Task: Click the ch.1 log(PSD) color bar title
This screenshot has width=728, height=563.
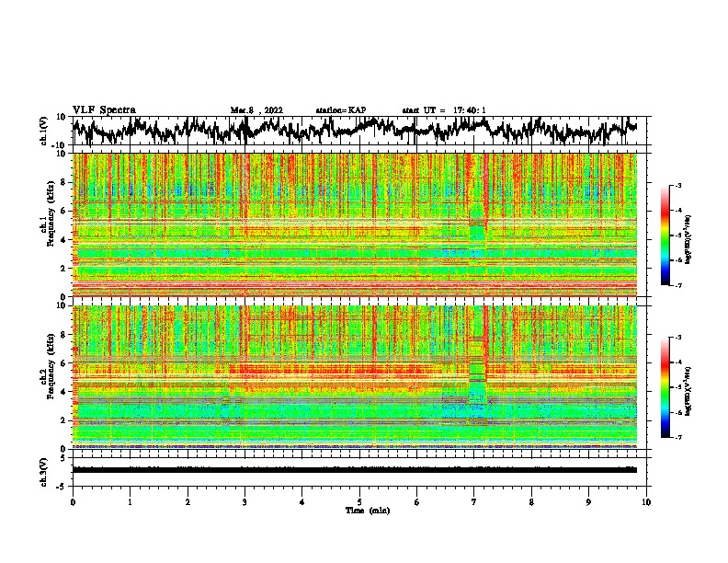Action: pyautogui.click(x=688, y=239)
